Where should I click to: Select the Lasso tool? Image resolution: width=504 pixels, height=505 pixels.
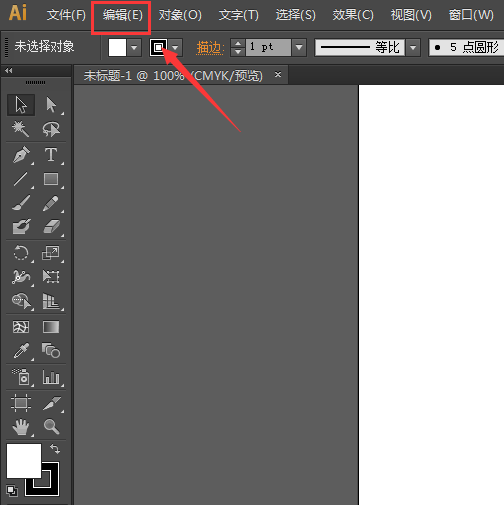tap(51, 129)
